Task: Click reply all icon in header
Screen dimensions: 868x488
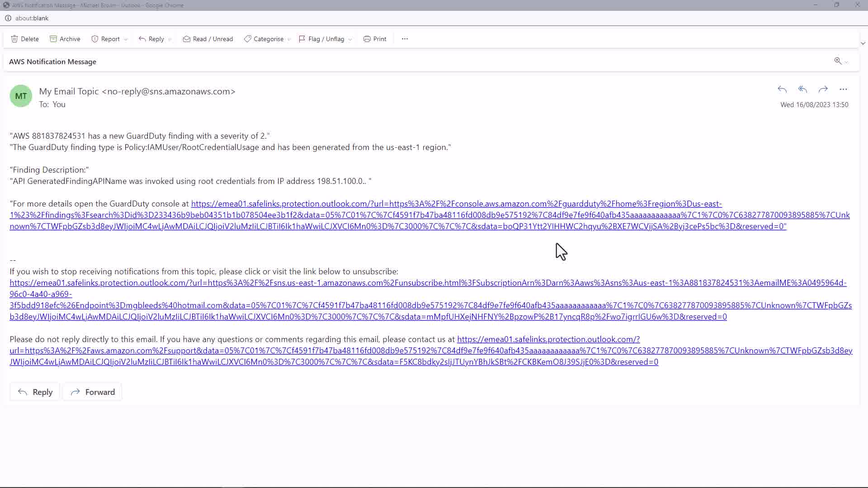Action: (802, 89)
